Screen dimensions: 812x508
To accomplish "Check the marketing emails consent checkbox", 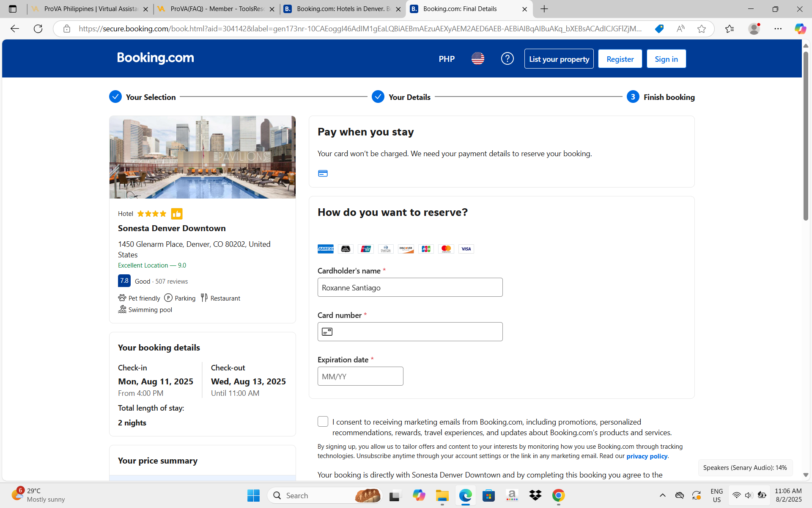I will 323,422.
